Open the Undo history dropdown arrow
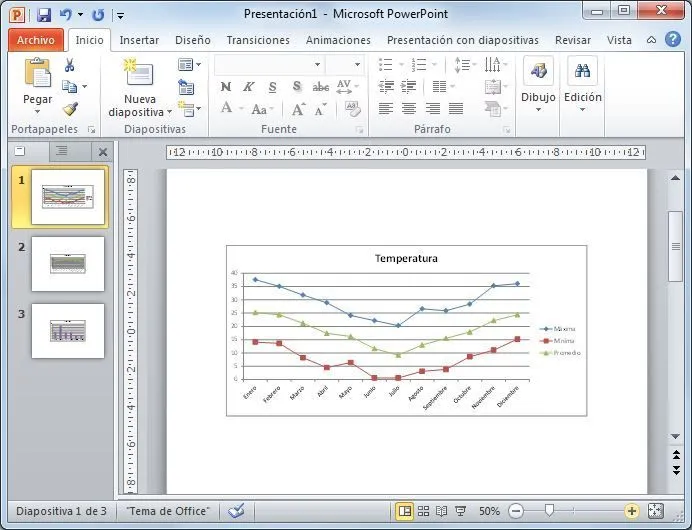 (80, 15)
